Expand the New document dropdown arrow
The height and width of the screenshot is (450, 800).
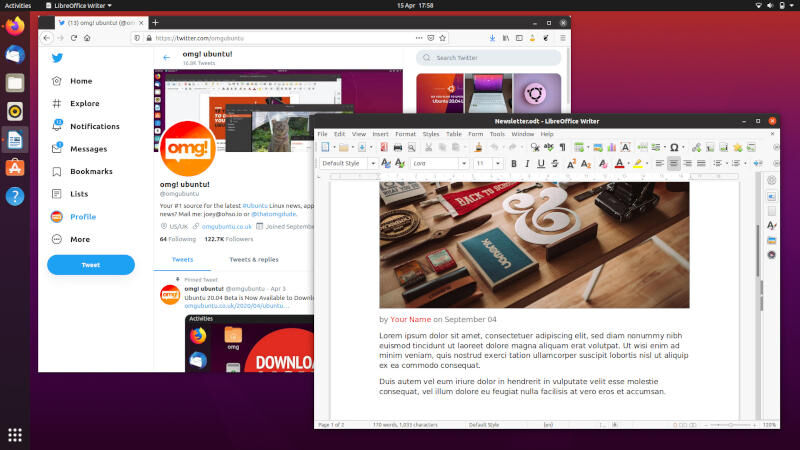pos(334,147)
